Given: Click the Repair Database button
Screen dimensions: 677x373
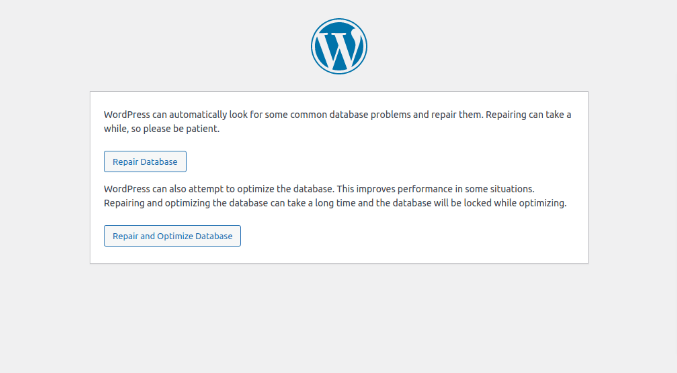Looking at the screenshot, I should [x=145, y=161].
